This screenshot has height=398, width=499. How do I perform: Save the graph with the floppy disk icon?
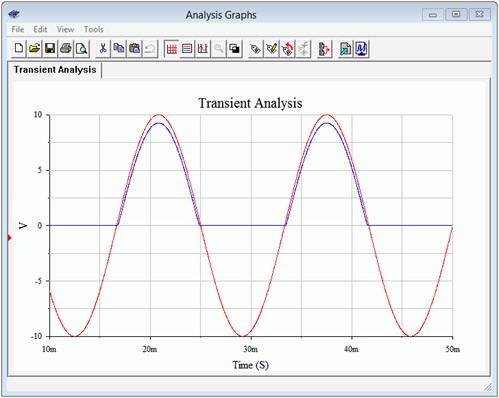coord(50,49)
